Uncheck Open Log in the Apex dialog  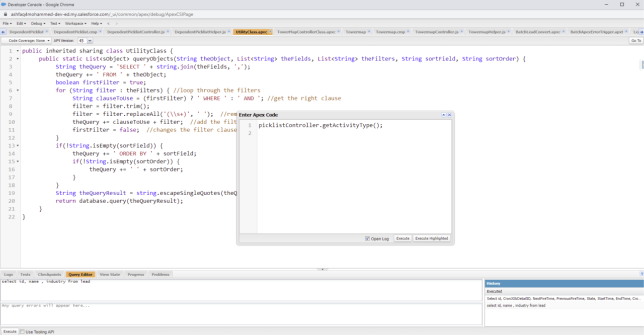pos(367,238)
